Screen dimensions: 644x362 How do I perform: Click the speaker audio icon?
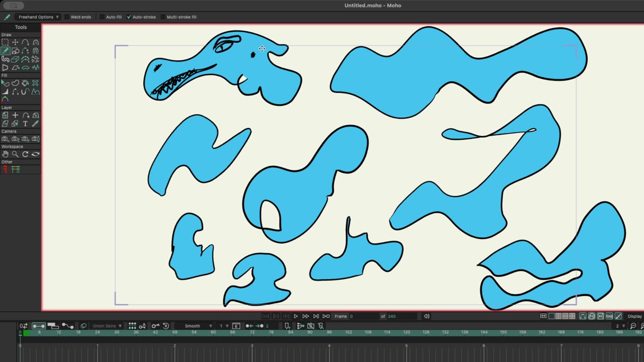[x=427, y=316]
